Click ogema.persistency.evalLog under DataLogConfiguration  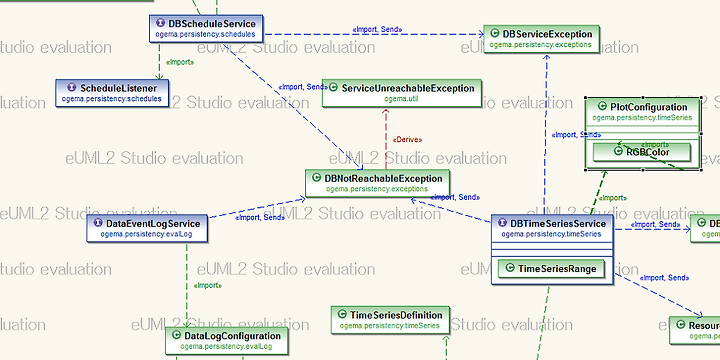point(226,346)
